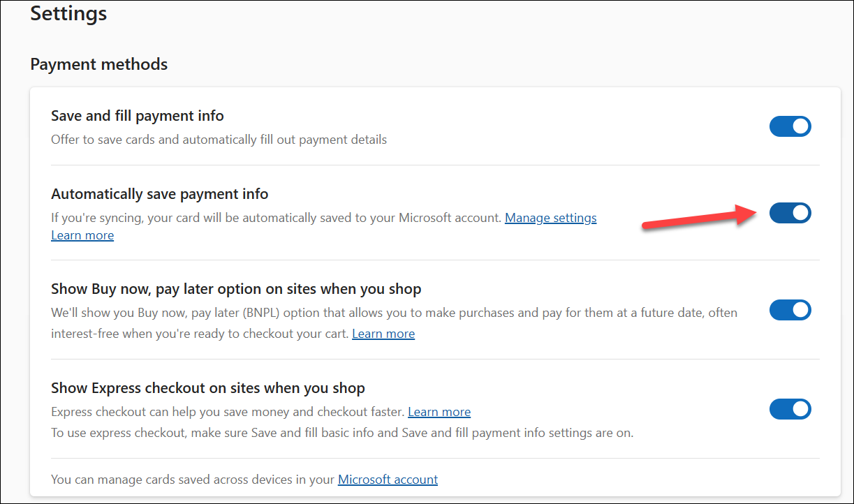Screen dimensions: 854x504
Task: Enable the toggle indicated by the red arrow
Action: click(x=790, y=213)
